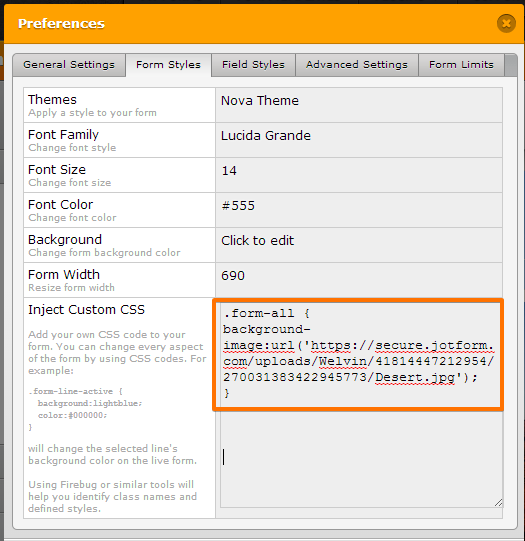Open the Field Styles tab
Viewport: 525px width, 541px height.
click(x=254, y=65)
